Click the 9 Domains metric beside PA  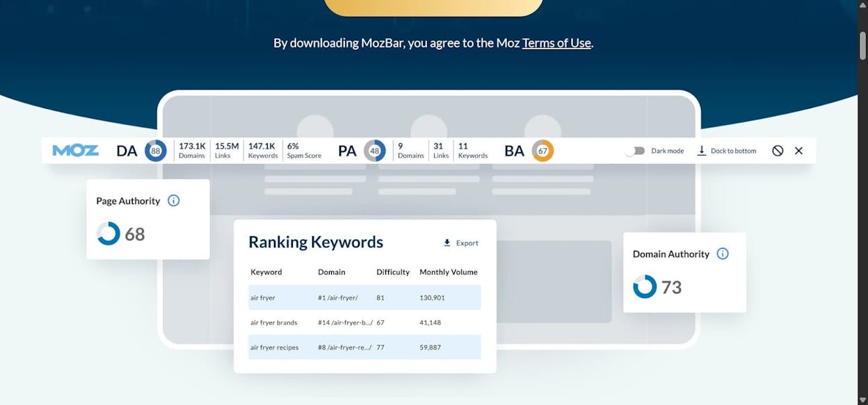coord(411,151)
